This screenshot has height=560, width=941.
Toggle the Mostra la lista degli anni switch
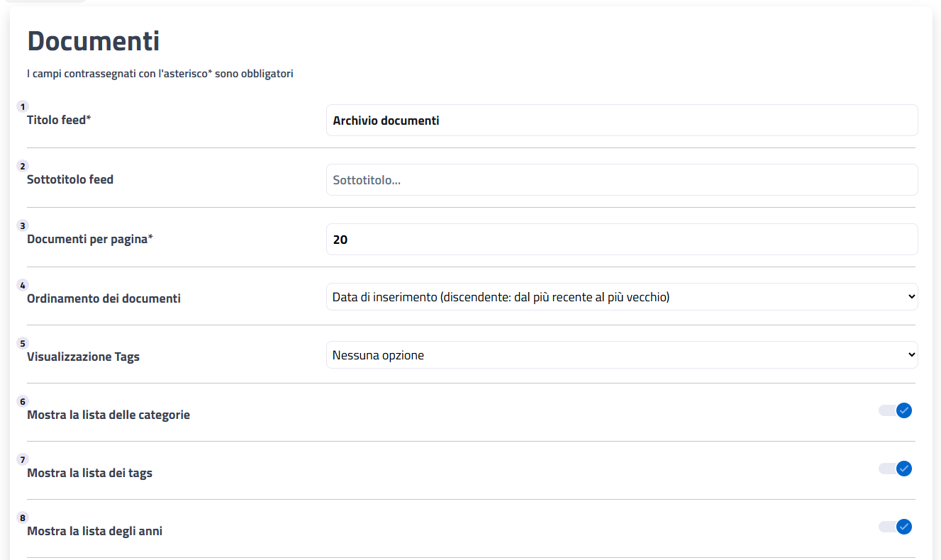(x=895, y=527)
